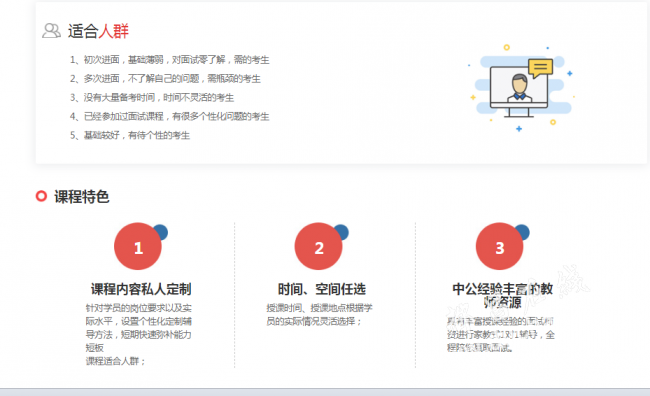Click list item 1 about 初次进面
The height and width of the screenshot is (396, 650).
coord(170,60)
